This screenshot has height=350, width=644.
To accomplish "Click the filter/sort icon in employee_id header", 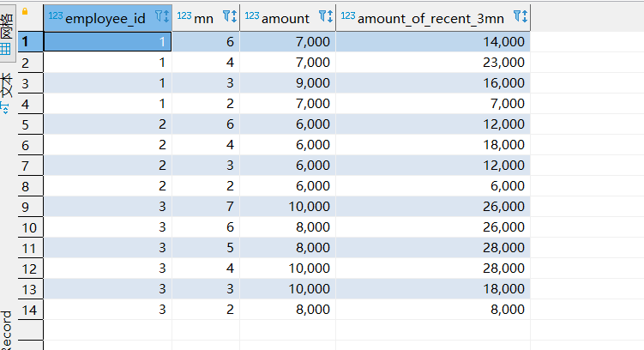I will click(162, 16).
